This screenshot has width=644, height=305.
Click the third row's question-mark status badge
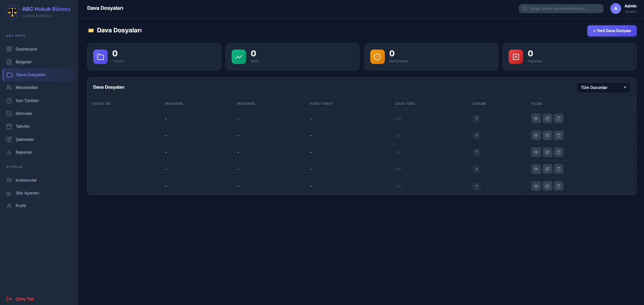pos(476,152)
